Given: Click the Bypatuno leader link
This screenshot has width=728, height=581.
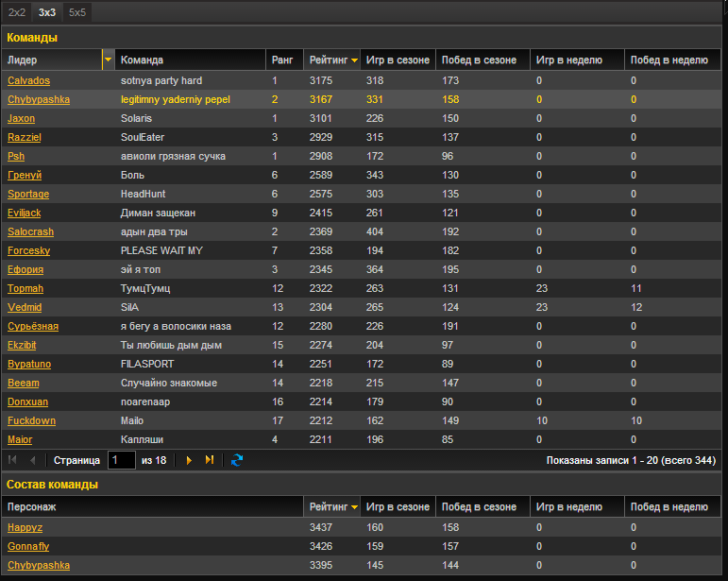Looking at the screenshot, I should [x=29, y=364].
